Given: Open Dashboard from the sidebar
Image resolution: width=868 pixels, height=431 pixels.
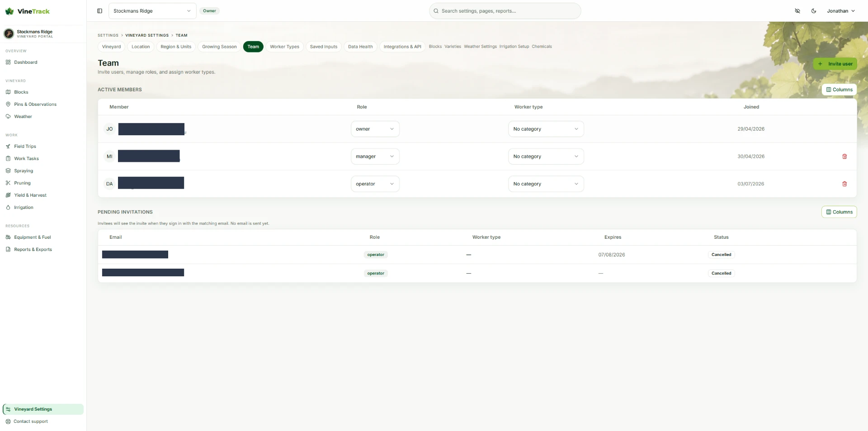Looking at the screenshot, I should [42, 62].
